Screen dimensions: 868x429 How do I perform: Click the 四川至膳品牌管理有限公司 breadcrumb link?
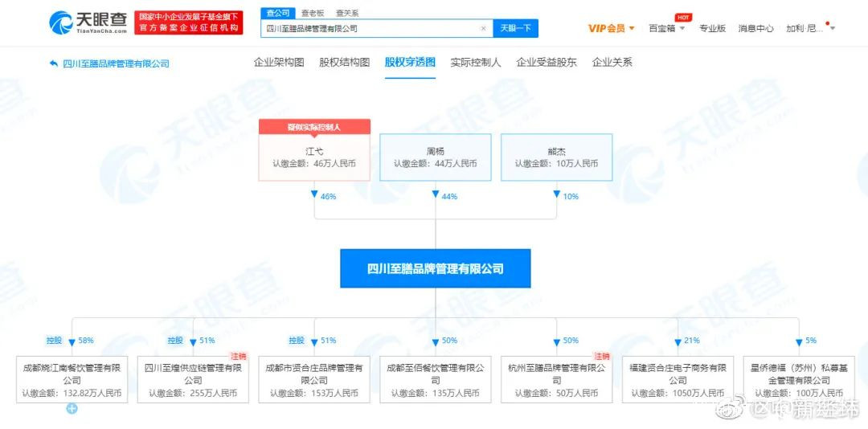(117, 63)
